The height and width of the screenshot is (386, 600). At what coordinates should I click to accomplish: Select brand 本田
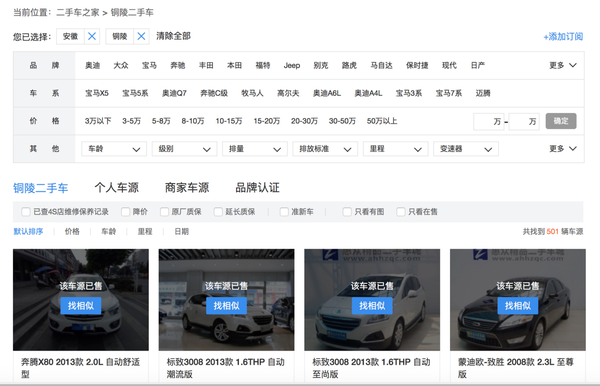pyautogui.click(x=234, y=65)
